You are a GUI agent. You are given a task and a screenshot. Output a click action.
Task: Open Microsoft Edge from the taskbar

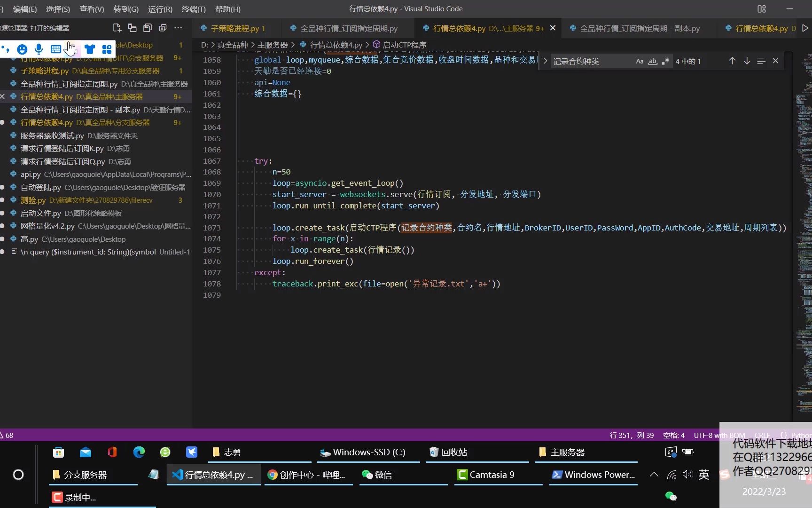139,452
